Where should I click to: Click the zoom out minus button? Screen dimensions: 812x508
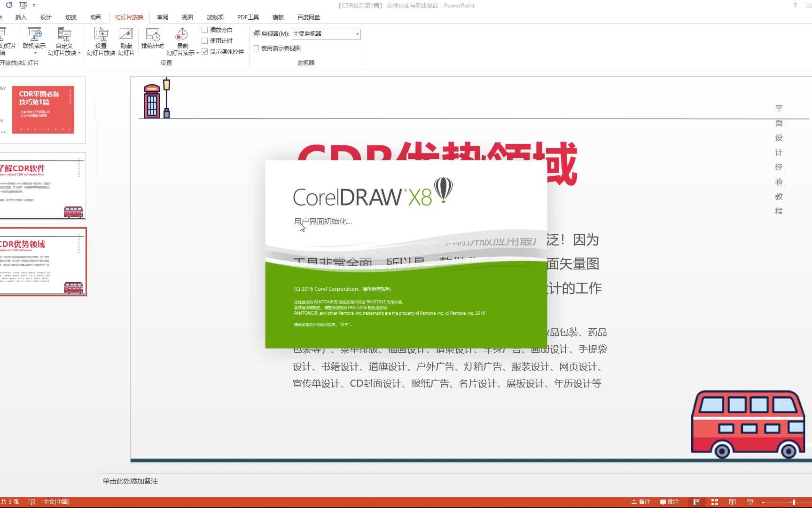[763, 502]
